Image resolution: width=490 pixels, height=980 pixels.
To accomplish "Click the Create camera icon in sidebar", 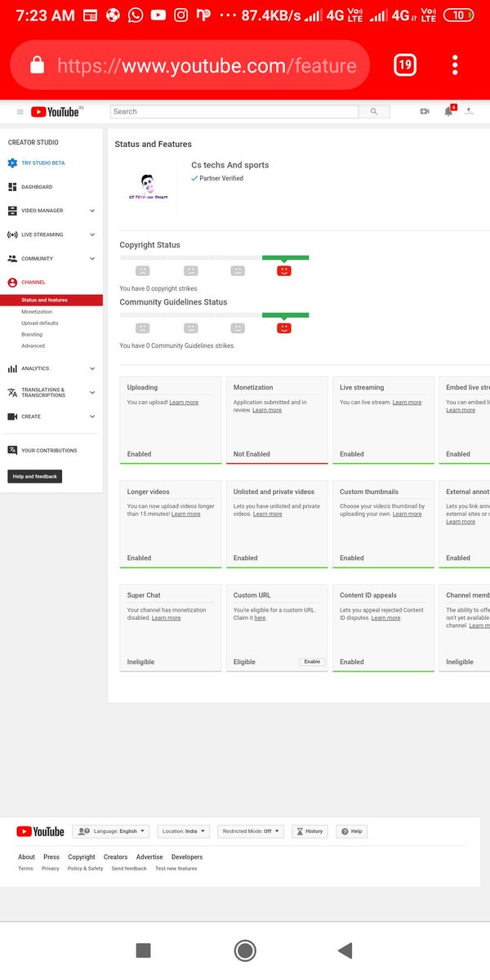I will [12, 416].
